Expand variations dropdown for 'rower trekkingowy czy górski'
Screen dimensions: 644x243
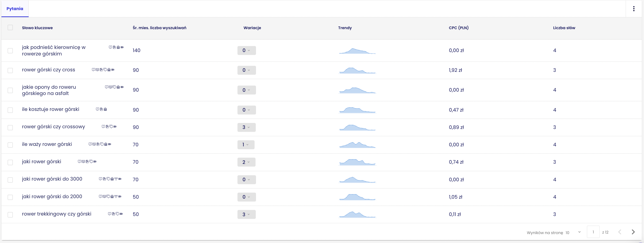247,215
